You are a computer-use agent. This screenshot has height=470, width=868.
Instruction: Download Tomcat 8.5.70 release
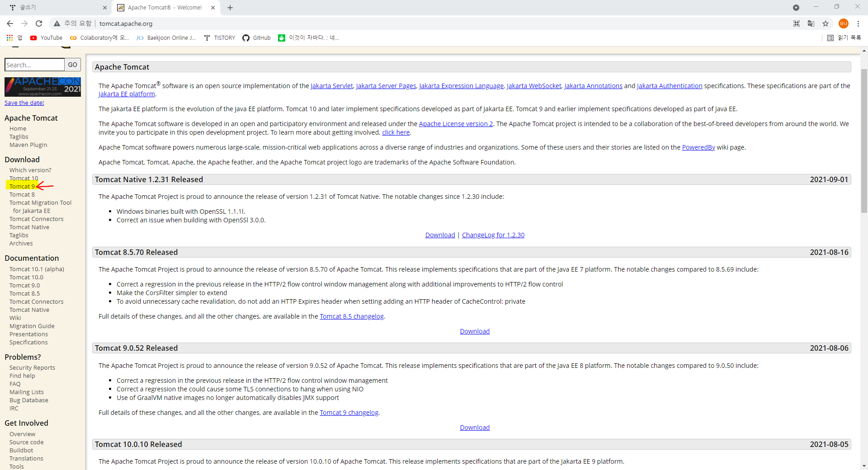[475, 331]
